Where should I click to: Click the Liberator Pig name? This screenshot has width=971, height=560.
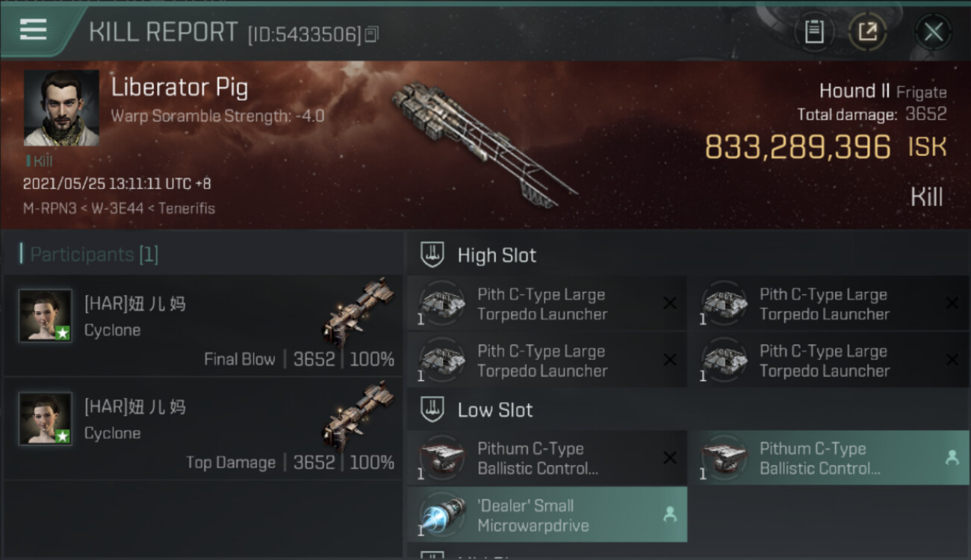point(179,87)
